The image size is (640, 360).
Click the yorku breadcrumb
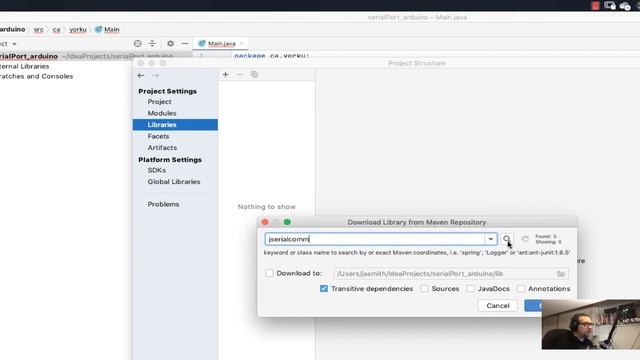[x=78, y=29]
